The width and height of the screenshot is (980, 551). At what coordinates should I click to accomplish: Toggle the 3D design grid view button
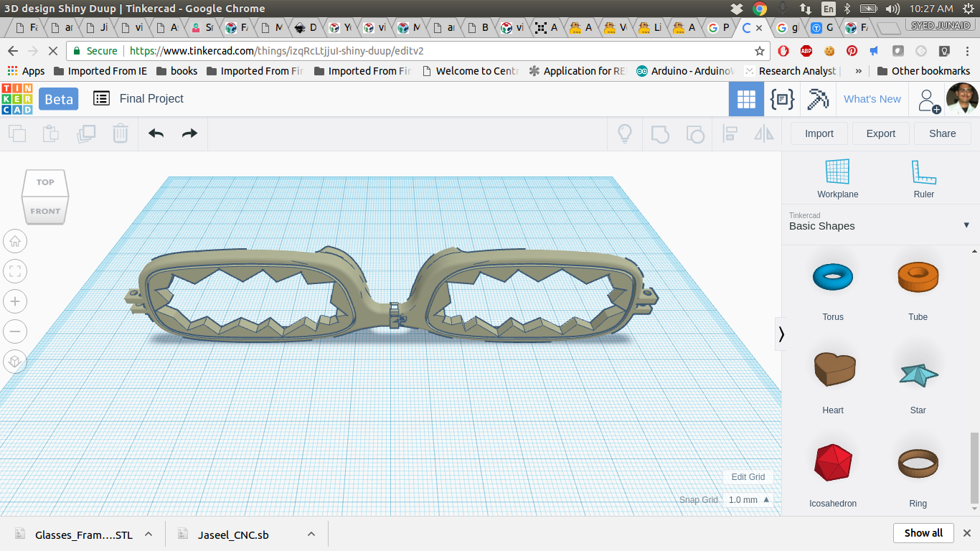(x=746, y=99)
